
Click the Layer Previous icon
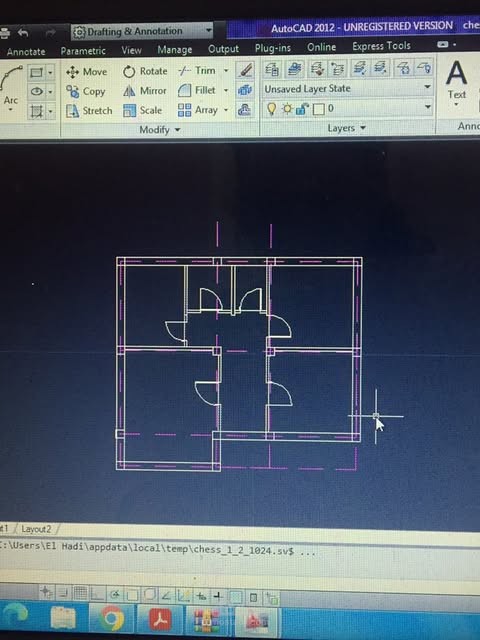[x=337, y=69]
